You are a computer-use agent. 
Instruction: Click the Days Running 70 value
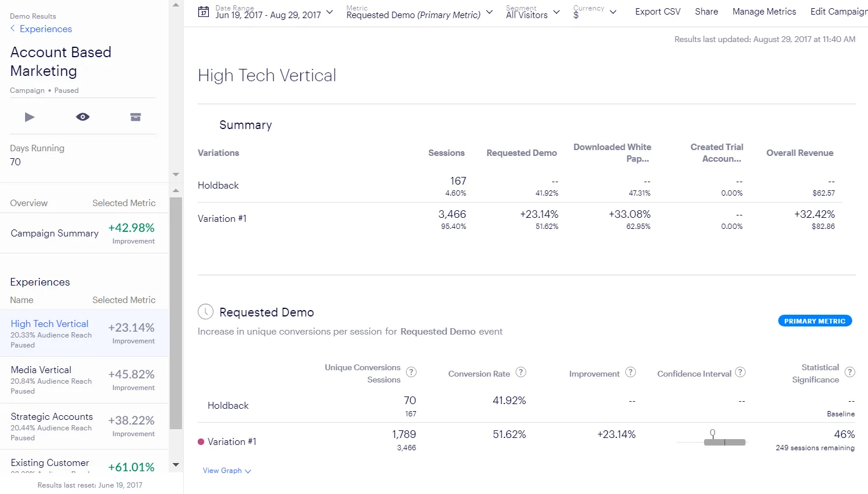(x=15, y=162)
